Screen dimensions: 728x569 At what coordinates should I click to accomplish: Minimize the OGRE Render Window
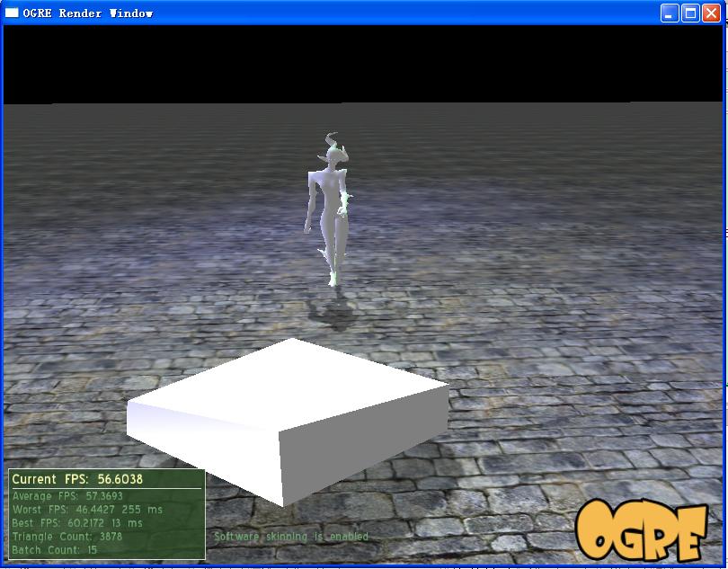(x=670, y=13)
